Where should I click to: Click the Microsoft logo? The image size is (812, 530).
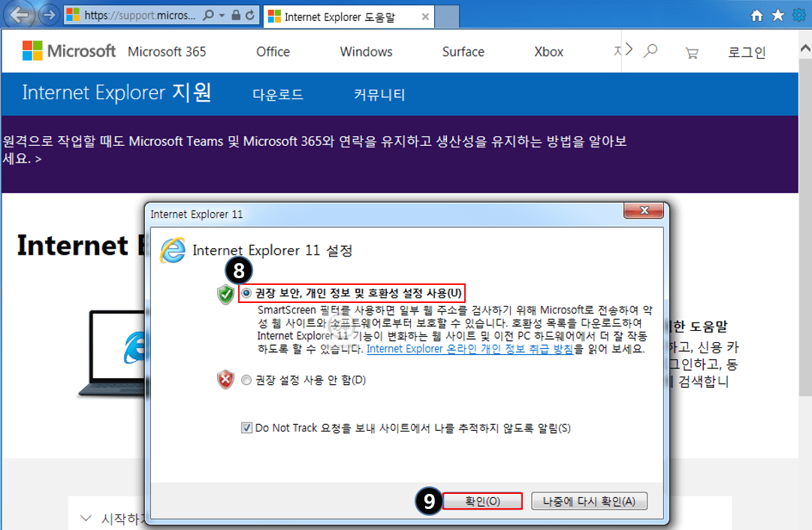tap(69, 51)
